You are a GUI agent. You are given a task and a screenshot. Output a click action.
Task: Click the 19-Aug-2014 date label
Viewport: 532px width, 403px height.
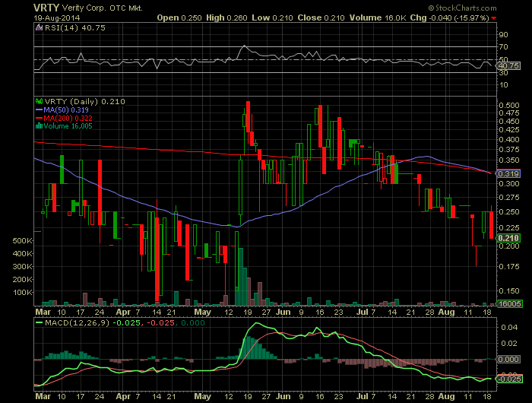57,17
